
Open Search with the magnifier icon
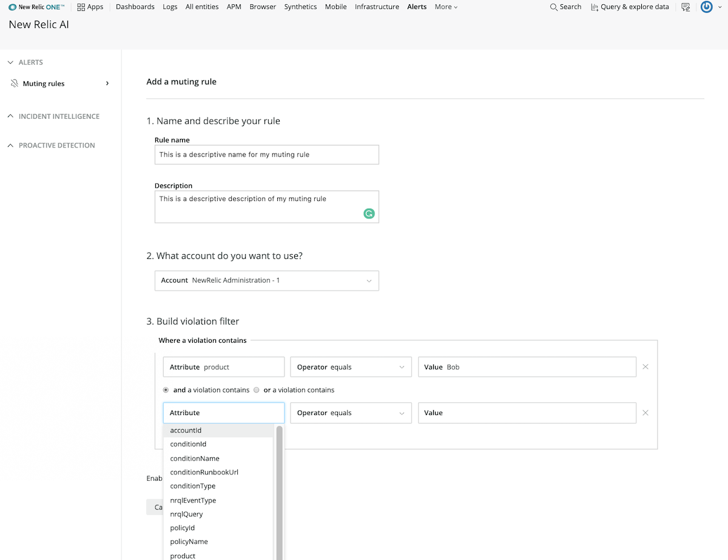click(565, 7)
